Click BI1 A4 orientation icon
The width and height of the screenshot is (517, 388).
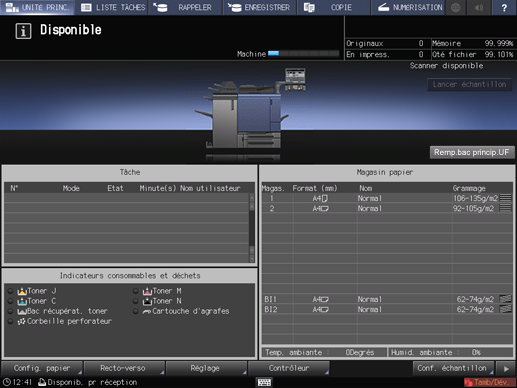point(325,300)
